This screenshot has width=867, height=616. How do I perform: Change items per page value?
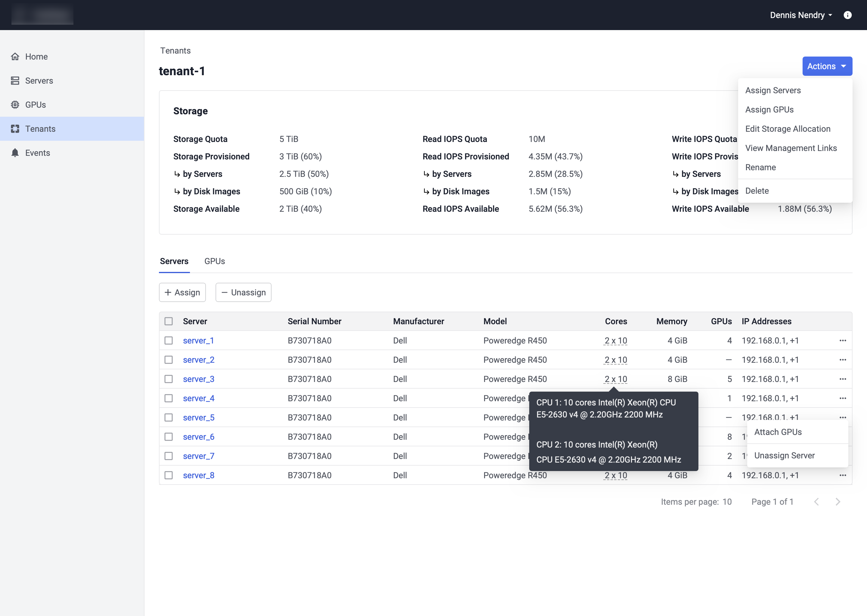pos(727,502)
